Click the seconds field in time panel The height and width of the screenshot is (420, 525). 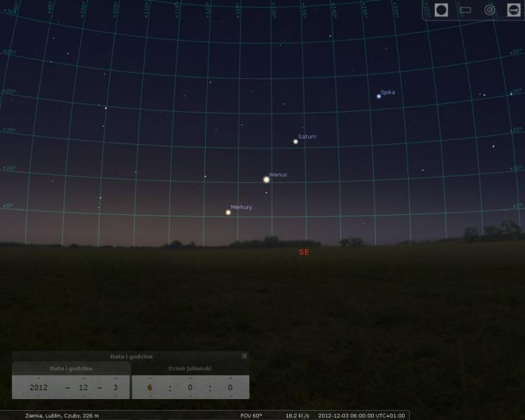[230, 387]
